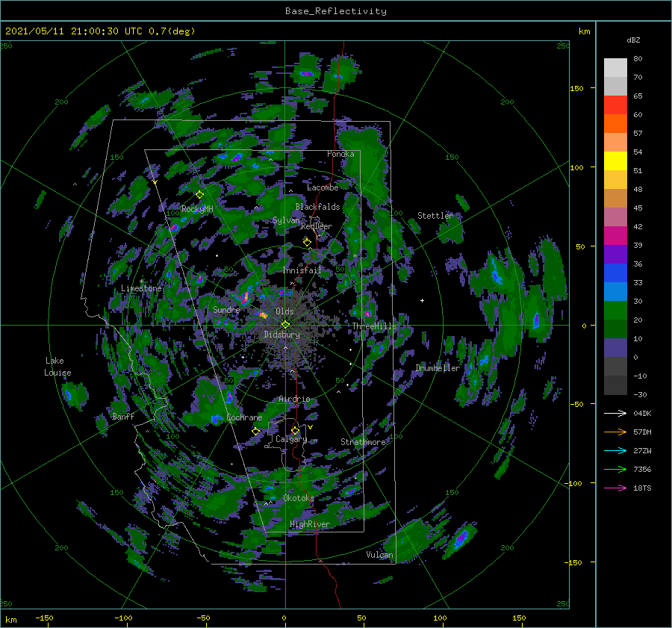Select the slate 10 dBZ color swatch
The height and width of the screenshot is (628, 672).
click(x=615, y=348)
